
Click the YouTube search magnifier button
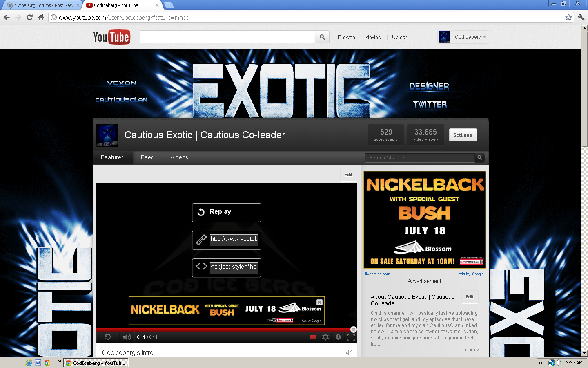coord(322,37)
